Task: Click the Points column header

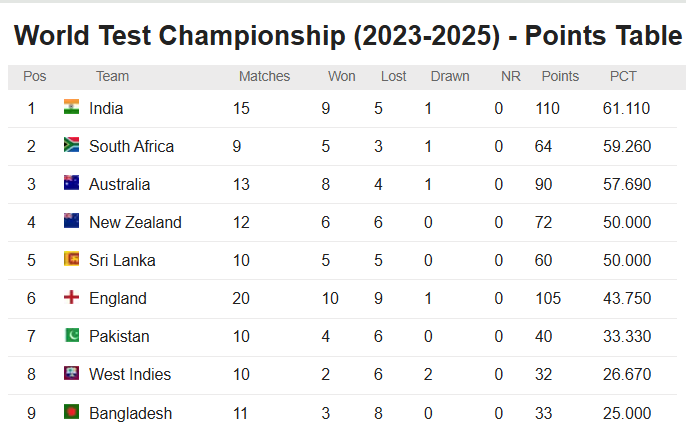Action: (560, 77)
